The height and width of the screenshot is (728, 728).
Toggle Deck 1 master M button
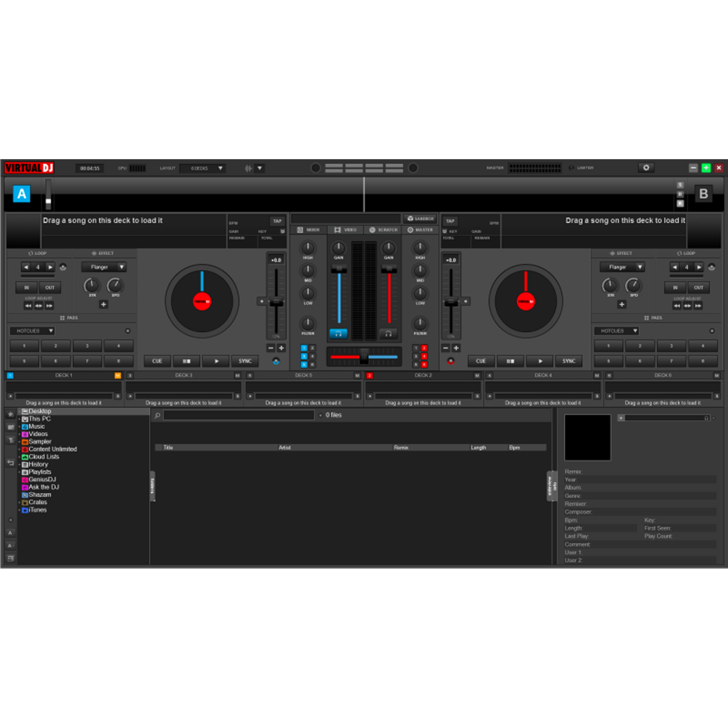(117, 375)
